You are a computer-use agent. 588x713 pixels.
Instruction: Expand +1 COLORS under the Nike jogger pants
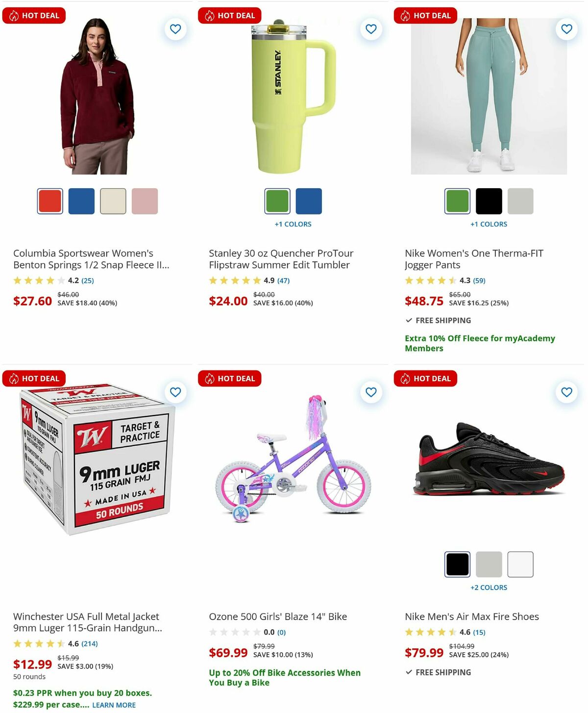[489, 224]
